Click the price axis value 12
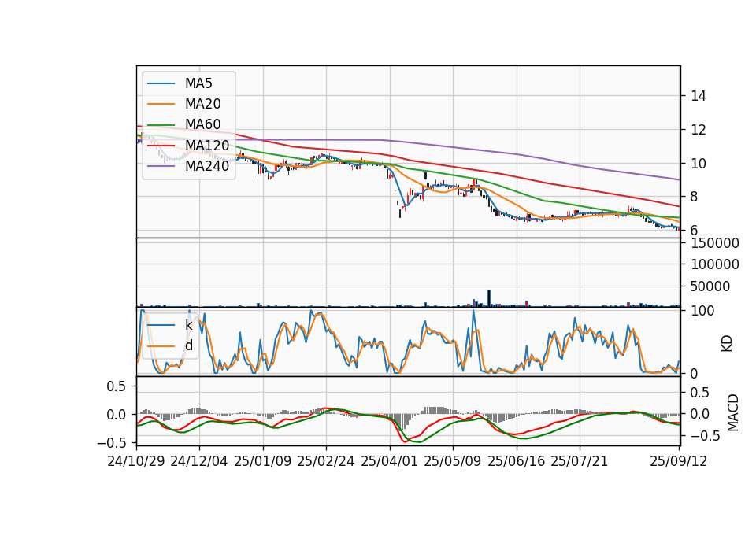The image size is (756, 543). [699, 130]
